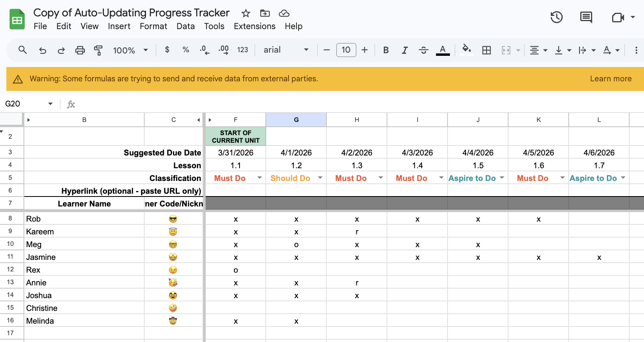Format as percent
Viewport: 644px width, 342px height.
186,50
